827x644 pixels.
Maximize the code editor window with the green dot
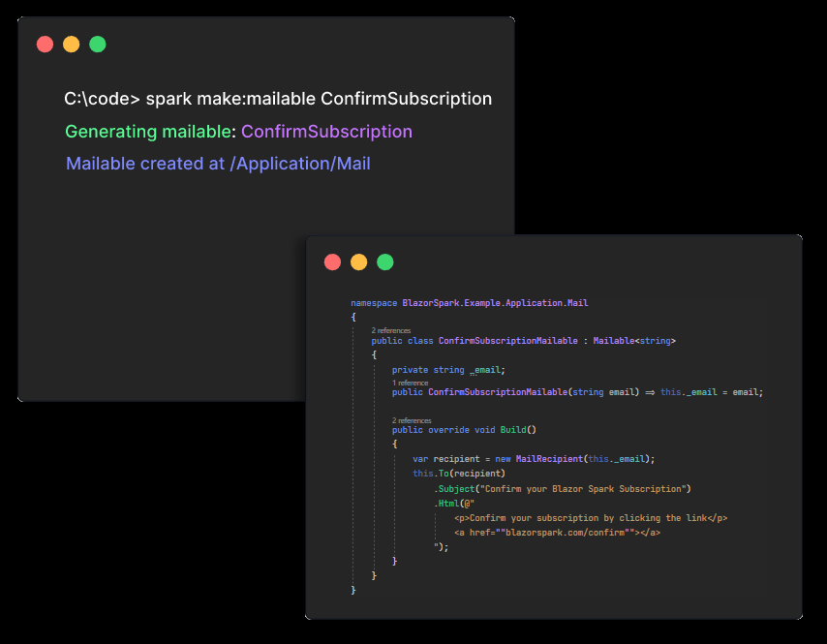point(385,262)
